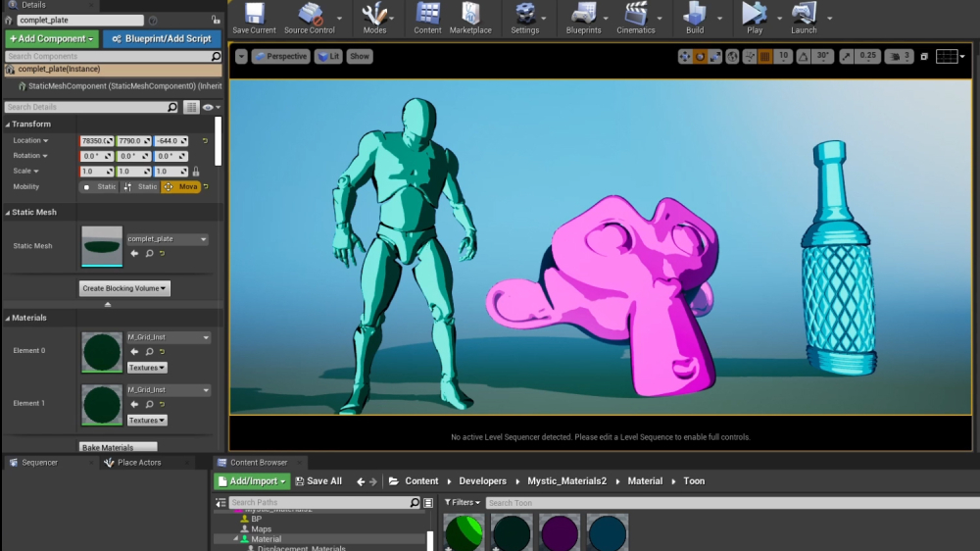The height and width of the screenshot is (551, 980).
Task: Open the grid snap value 10 dropdown
Action: tap(782, 56)
